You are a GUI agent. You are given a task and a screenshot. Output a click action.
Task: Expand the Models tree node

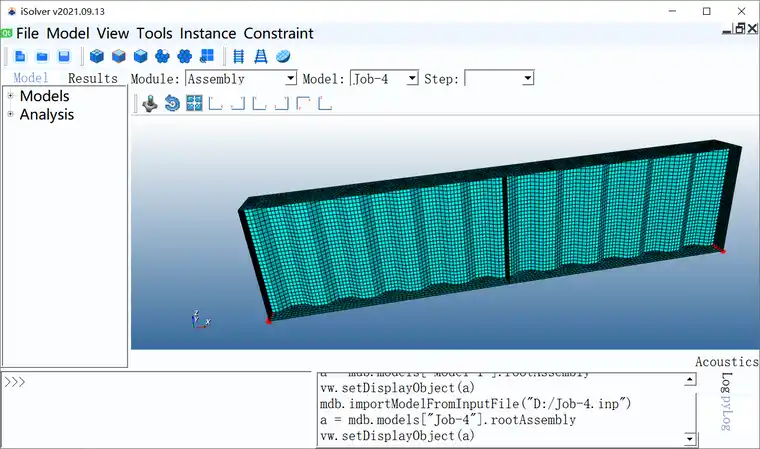(10, 96)
